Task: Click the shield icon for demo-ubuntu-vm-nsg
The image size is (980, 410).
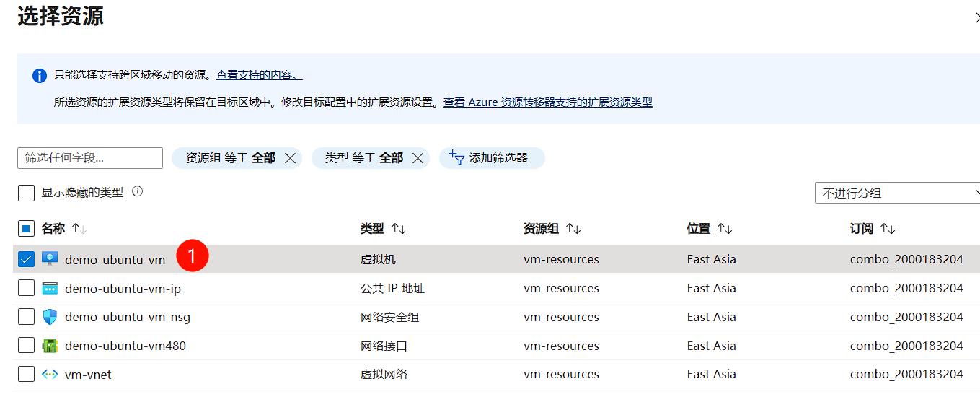Action: [x=49, y=317]
